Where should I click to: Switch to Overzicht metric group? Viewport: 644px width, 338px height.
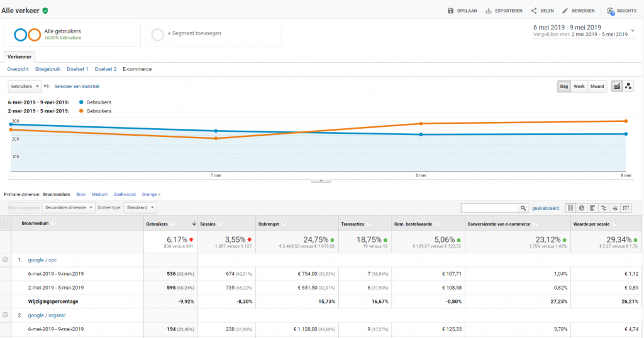point(18,69)
